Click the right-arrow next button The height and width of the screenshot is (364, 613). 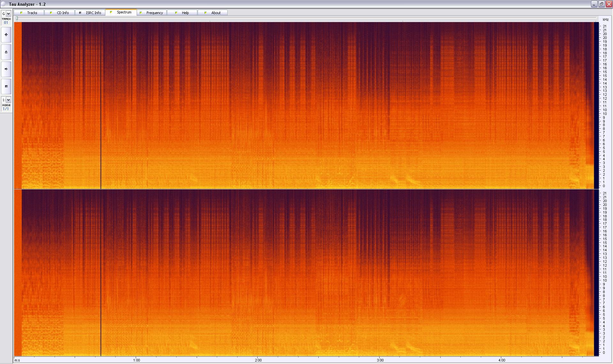point(6,69)
